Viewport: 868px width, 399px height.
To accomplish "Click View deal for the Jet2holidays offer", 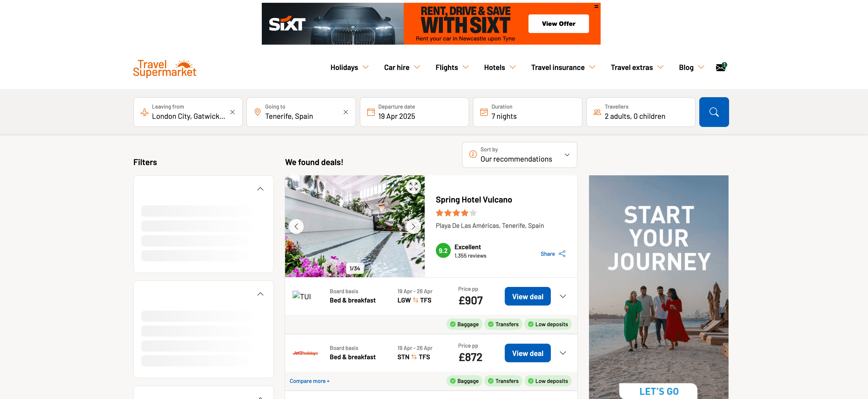I will coord(527,352).
